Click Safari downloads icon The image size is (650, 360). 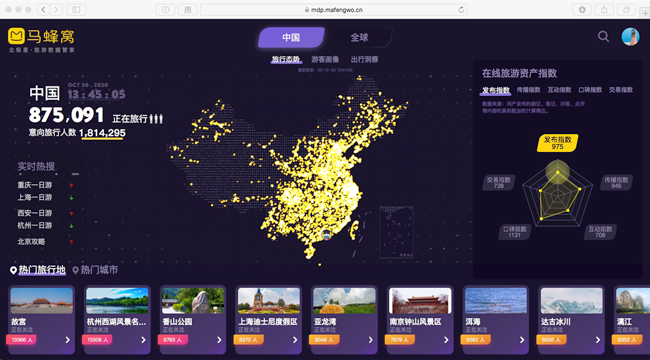tap(582, 10)
